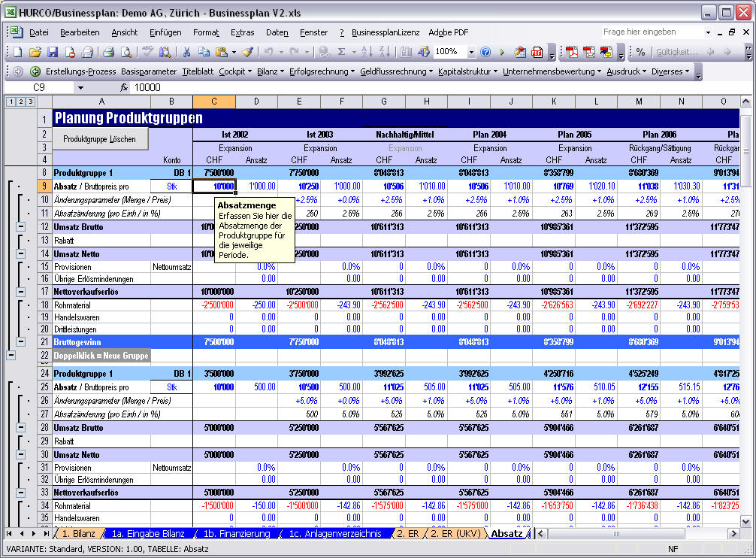756x558 pixels.
Task: Click the green back arrow circle
Action: (35, 71)
